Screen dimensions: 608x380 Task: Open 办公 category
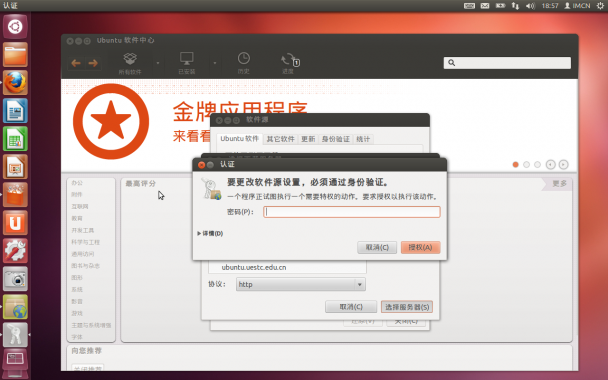coord(77,183)
